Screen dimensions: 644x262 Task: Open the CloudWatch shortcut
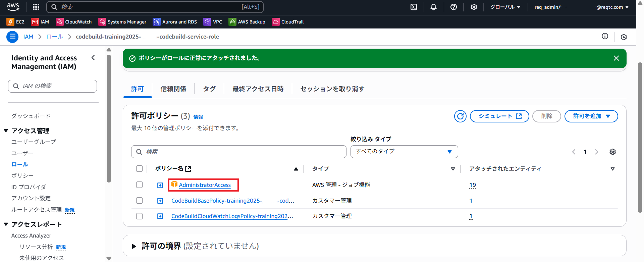tap(74, 22)
